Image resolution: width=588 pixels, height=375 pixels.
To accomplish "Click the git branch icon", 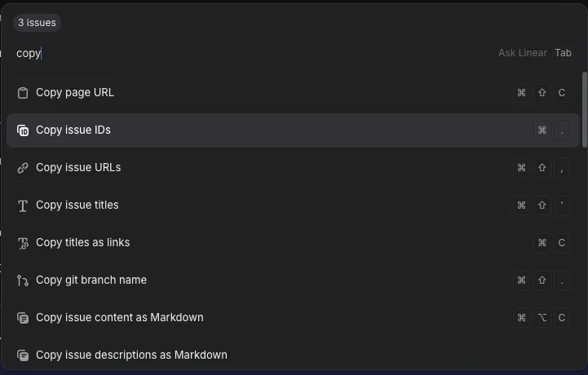I will 23,280.
